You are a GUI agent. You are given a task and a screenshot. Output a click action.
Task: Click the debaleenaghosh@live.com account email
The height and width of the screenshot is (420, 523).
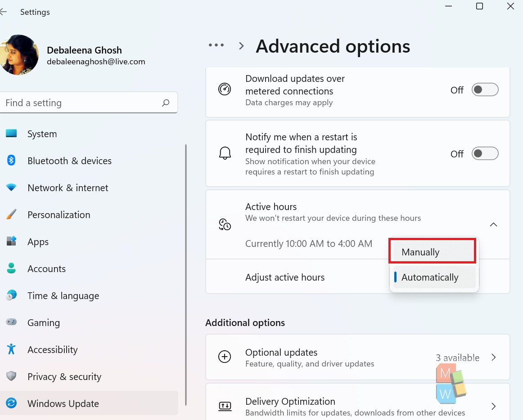pos(96,62)
